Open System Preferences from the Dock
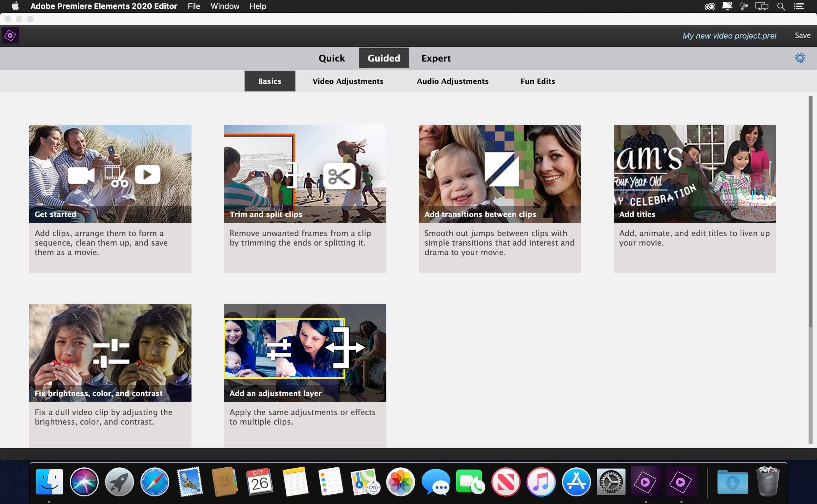Image resolution: width=817 pixels, height=504 pixels. tap(611, 482)
